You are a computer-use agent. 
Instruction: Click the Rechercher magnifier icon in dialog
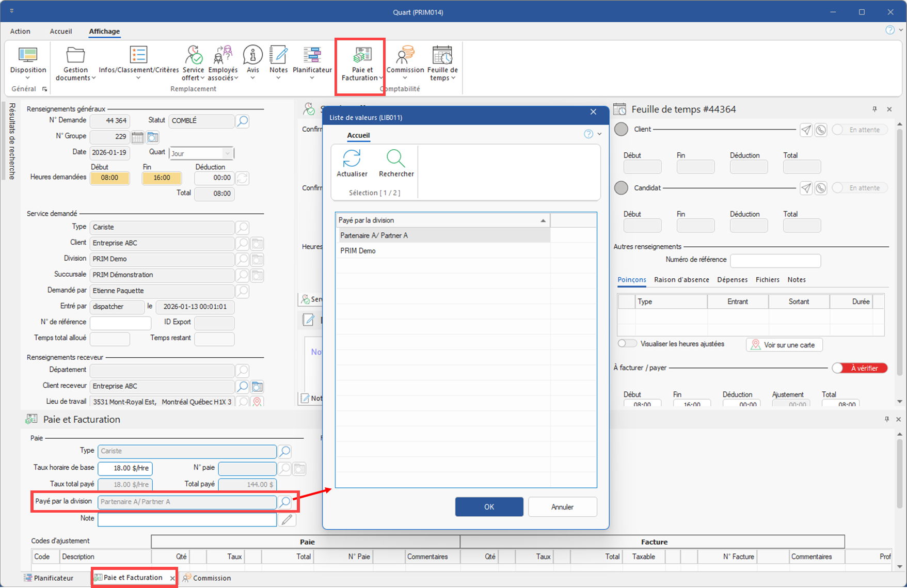tap(396, 159)
